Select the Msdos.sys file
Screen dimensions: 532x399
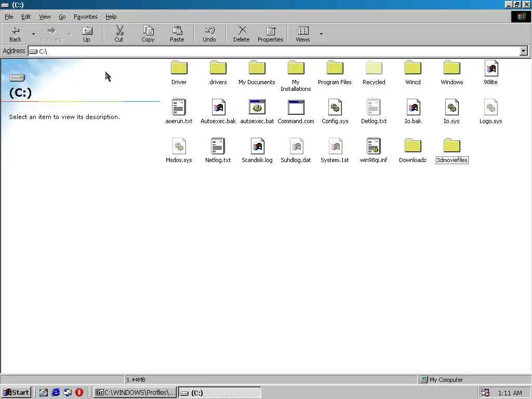coord(179,151)
